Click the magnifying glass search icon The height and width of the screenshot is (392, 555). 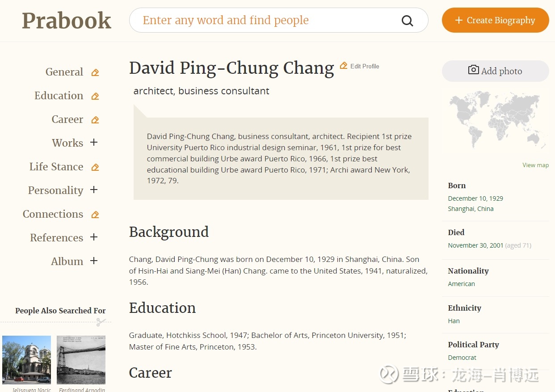click(407, 20)
